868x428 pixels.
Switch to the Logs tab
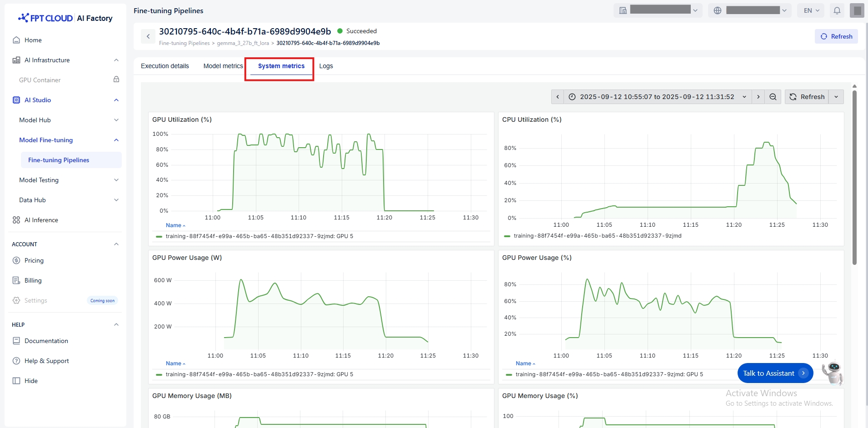[x=326, y=66]
